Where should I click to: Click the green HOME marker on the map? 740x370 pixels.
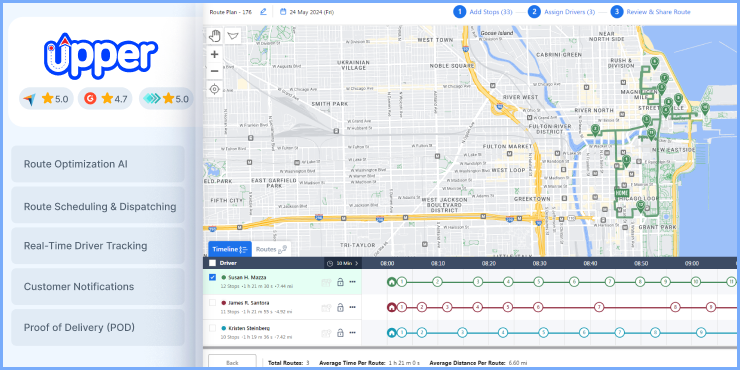click(622, 193)
